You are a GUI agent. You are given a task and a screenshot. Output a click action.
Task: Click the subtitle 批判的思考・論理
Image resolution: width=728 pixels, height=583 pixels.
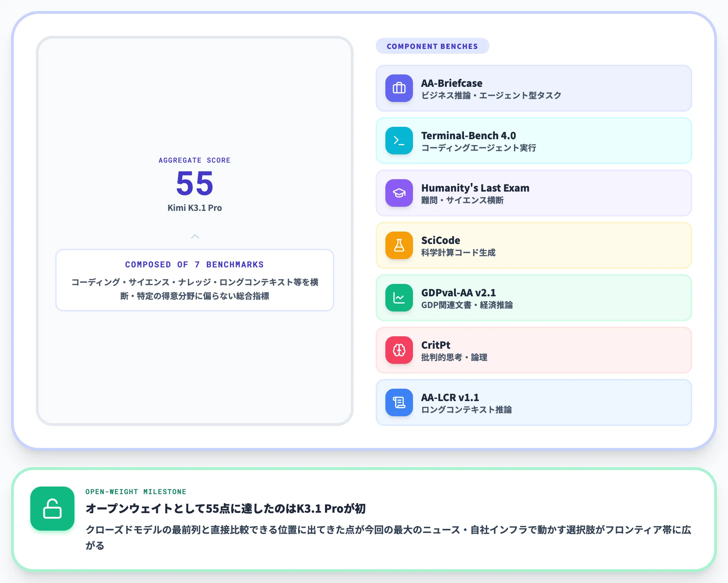[x=454, y=357]
